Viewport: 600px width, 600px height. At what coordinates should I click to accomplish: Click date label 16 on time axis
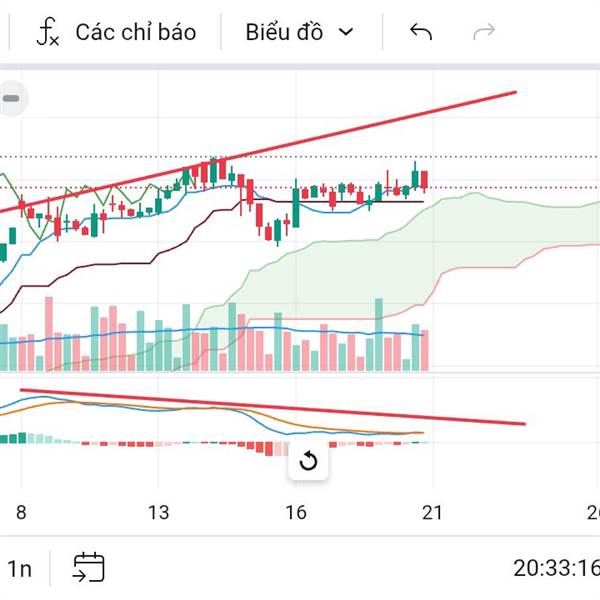(295, 513)
